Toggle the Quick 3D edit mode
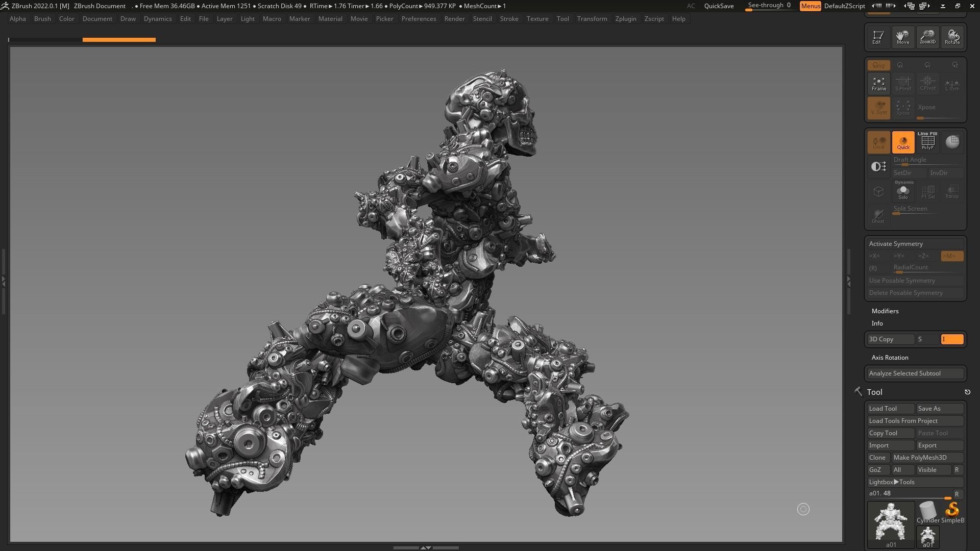This screenshot has height=551, width=980. point(903,142)
